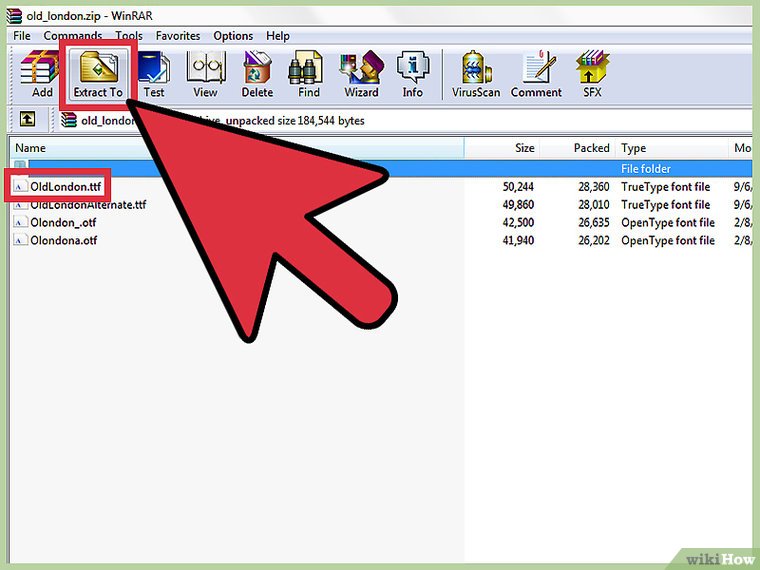Select the Olondona.otf file
Viewport: 760px width, 570px height.
(63, 241)
